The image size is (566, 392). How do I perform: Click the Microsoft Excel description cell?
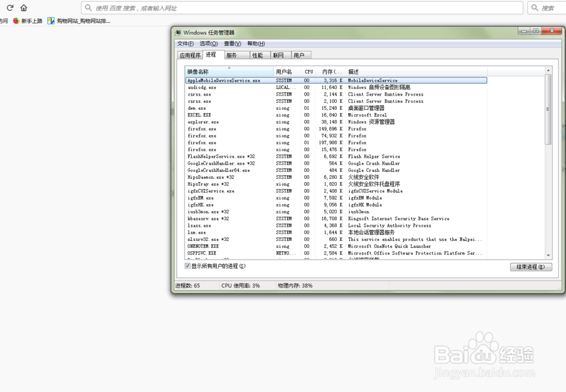pyautogui.click(x=367, y=115)
